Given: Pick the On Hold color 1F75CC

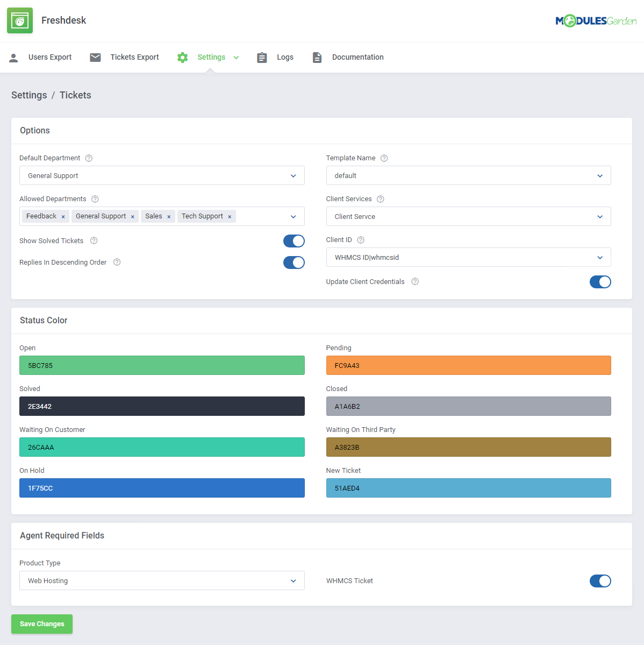Looking at the screenshot, I should click(x=162, y=488).
